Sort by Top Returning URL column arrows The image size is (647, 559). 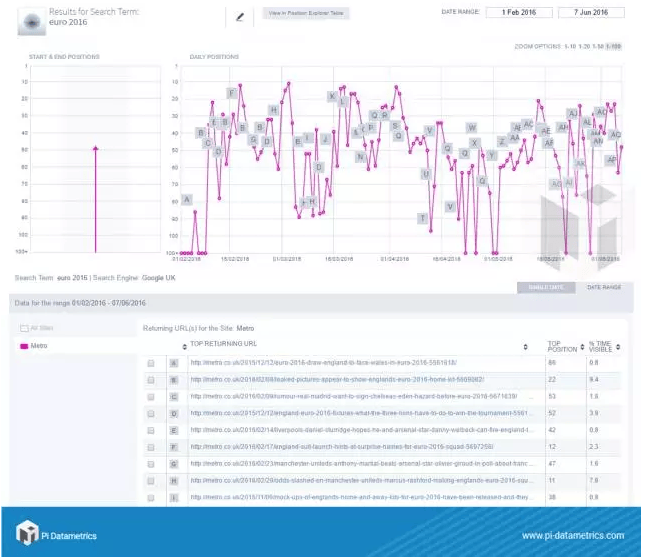click(525, 345)
